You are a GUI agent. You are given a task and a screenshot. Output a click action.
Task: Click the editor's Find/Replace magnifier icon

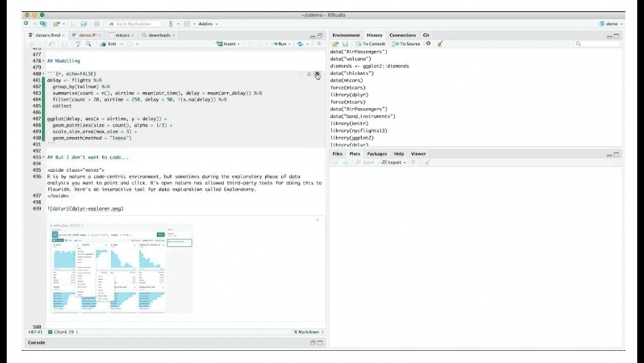[x=88, y=44]
